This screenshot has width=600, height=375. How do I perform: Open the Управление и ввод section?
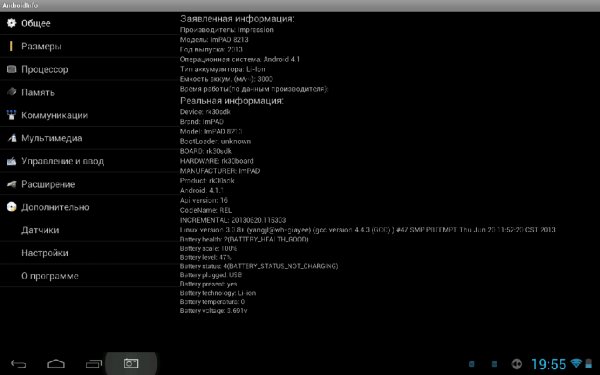tap(89, 161)
